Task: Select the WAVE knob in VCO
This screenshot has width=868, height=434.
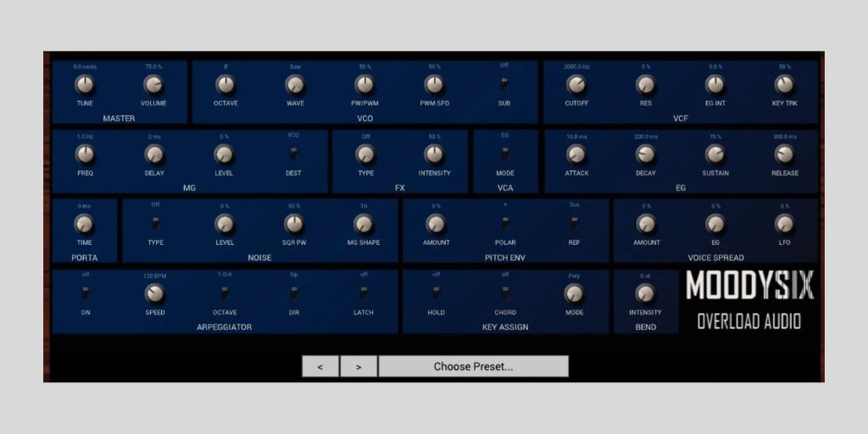Action: (x=295, y=85)
